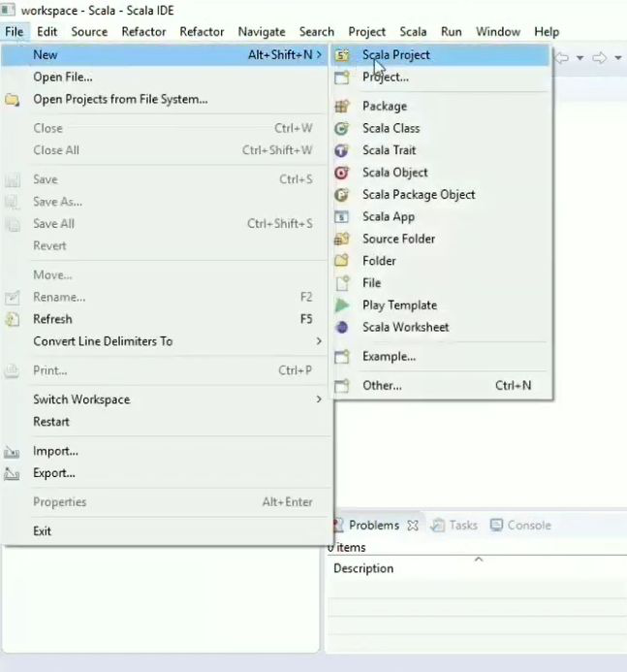Viewport: 627px width, 672px height.
Task: Open the Run menu
Action: pyautogui.click(x=452, y=32)
